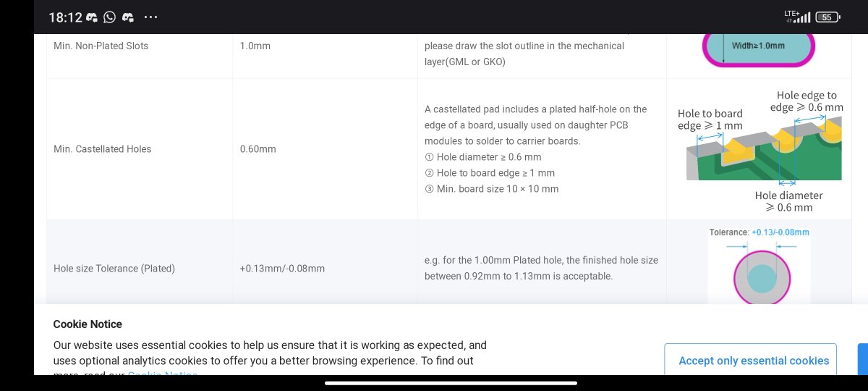Image resolution: width=868 pixels, height=391 pixels.
Task: Open the Width≥1.0mm slot diagram
Action: click(759, 49)
